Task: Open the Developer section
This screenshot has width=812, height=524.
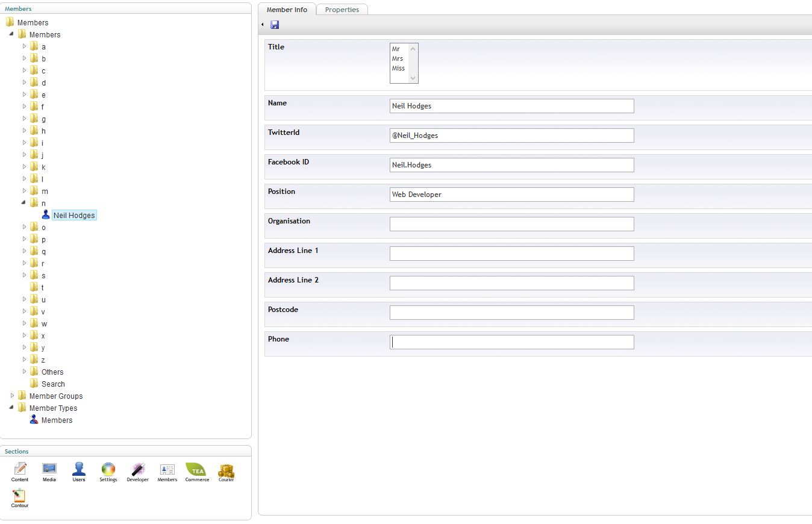Action: [138, 471]
